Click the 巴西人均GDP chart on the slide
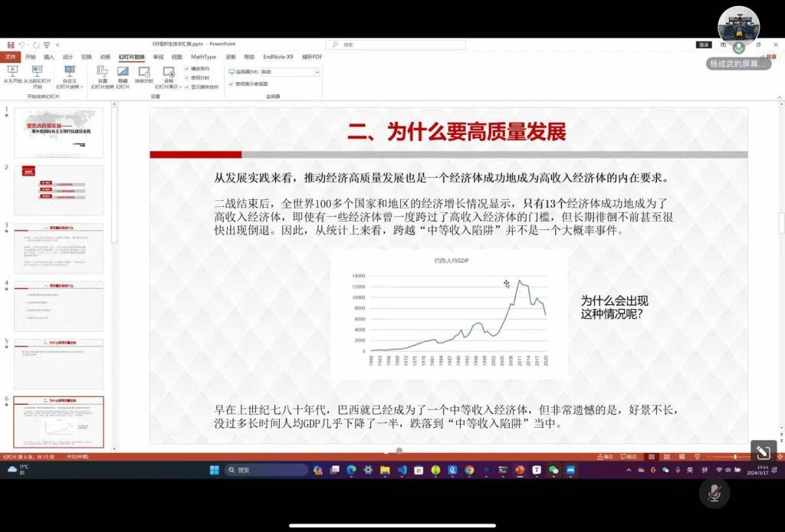This screenshot has width=785, height=532. pos(449,314)
